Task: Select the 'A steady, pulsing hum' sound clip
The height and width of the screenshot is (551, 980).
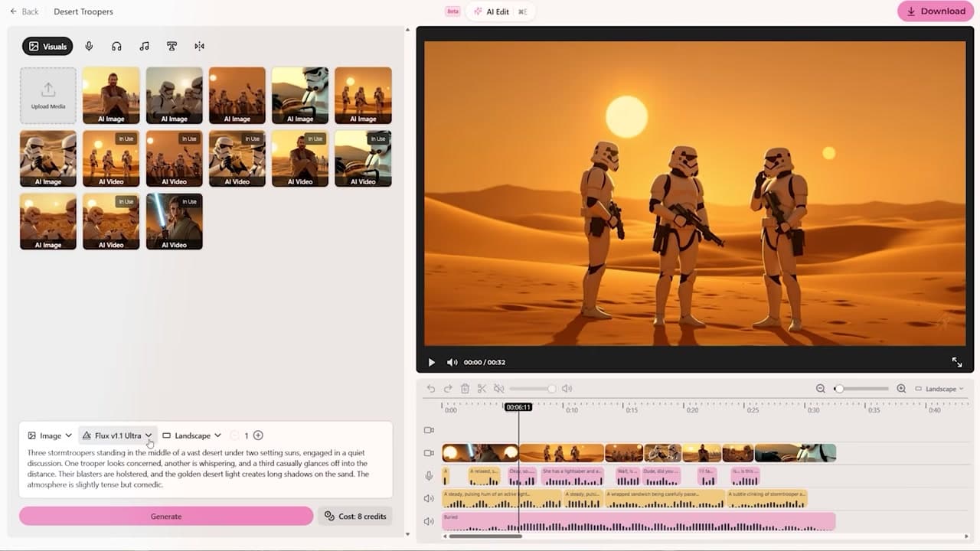Action: coord(502,499)
